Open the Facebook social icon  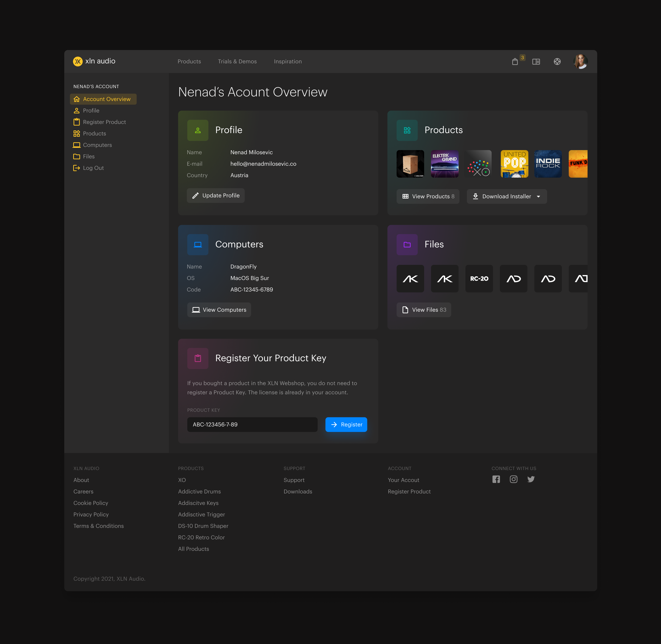496,479
